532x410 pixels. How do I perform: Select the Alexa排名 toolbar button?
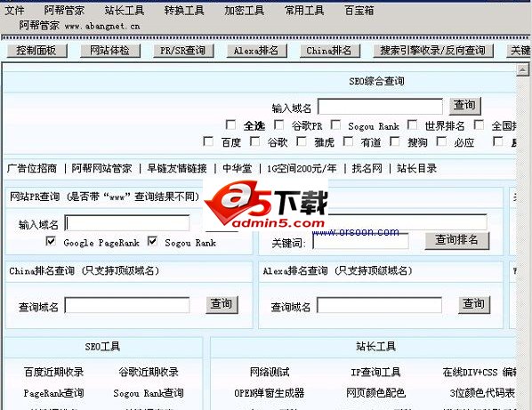pyautogui.click(x=256, y=51)
